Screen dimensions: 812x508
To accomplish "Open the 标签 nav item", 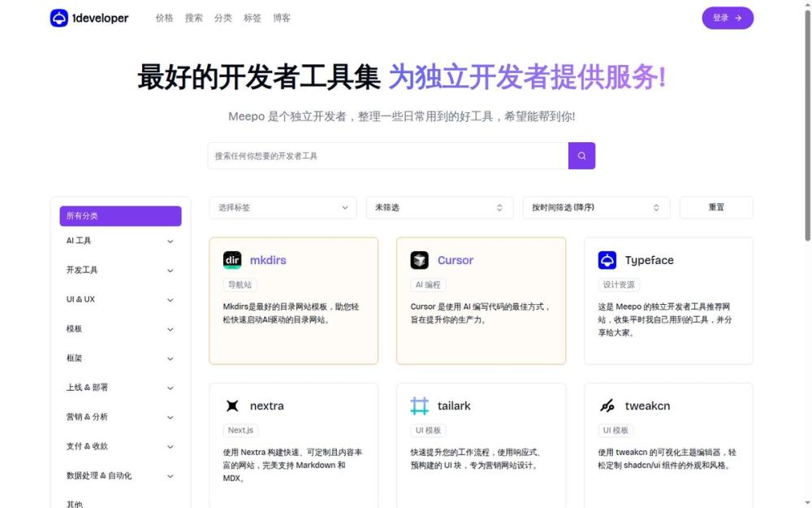I will pos(253,18).
